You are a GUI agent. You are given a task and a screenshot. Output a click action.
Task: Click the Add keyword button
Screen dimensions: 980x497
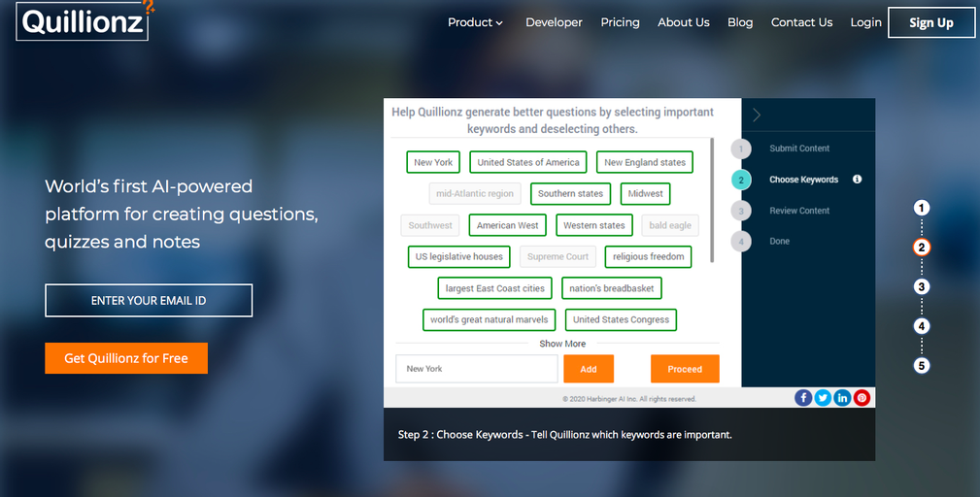tap(589, 369)
